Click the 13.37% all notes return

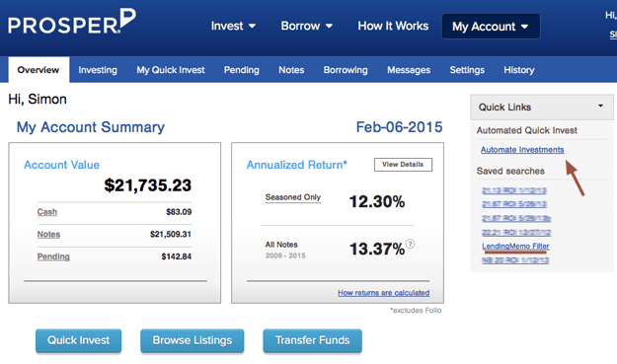[376, 249]
